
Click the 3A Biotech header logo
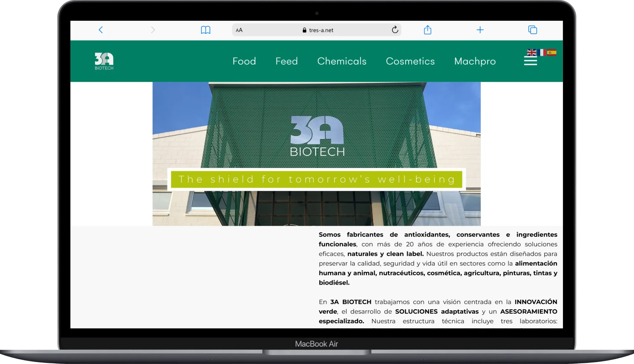tap(104, 61)
